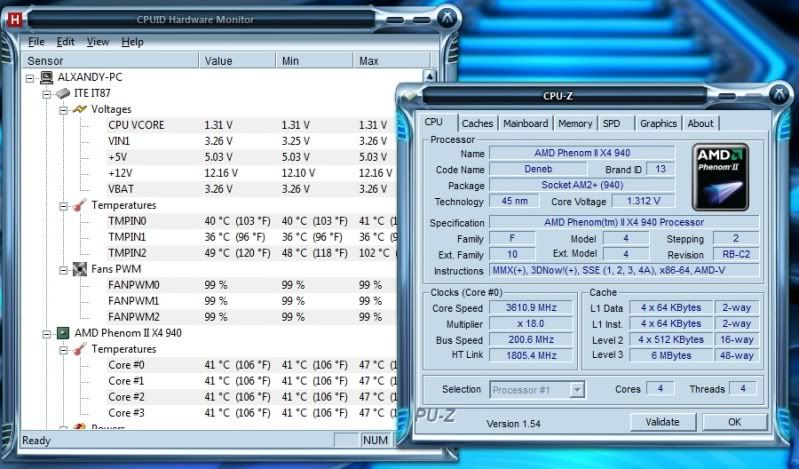
Task: Collapse the ALXANDY-PC tree node
Action: (x=30, y=78)
